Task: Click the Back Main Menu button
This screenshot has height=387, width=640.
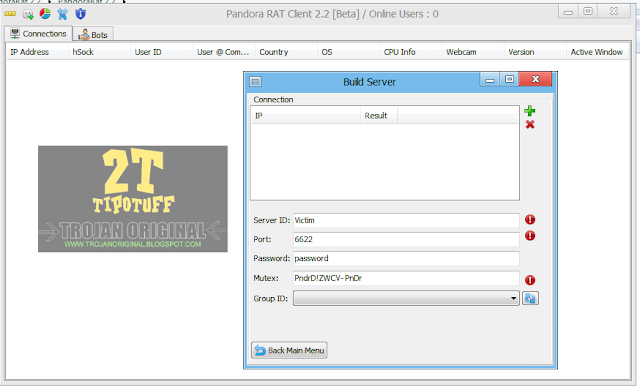Action: point(289,350)
